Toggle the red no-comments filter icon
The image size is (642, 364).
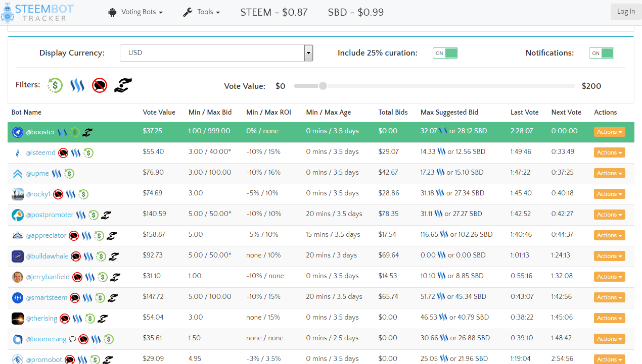100,85
